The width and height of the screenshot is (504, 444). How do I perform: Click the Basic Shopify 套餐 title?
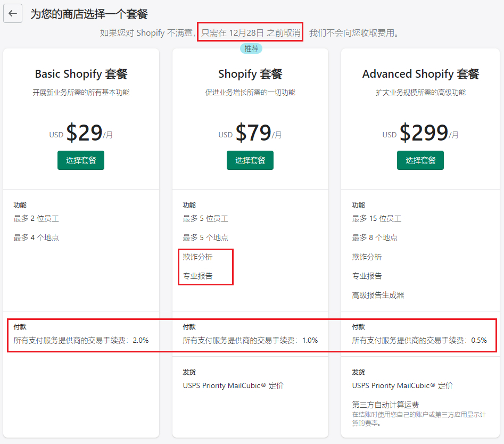pos(81,74)
